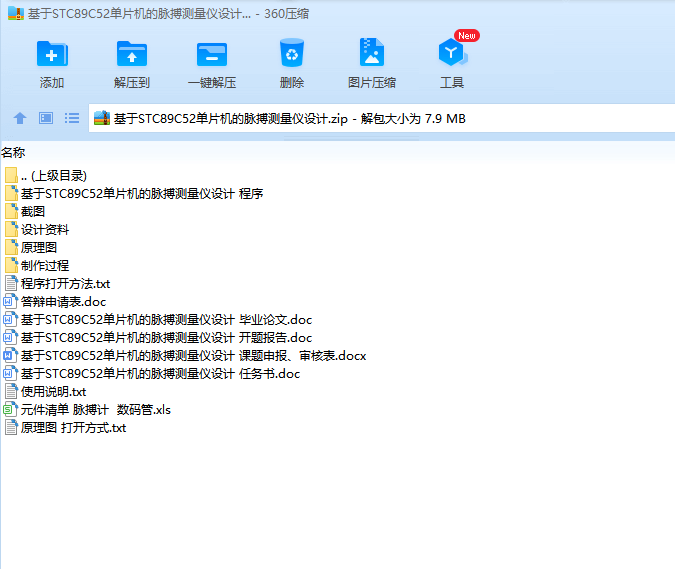Screen dimensions: 675x569
Task: Click the 添加 (Add) toolbar icon
Action: [x=52, y=53]
